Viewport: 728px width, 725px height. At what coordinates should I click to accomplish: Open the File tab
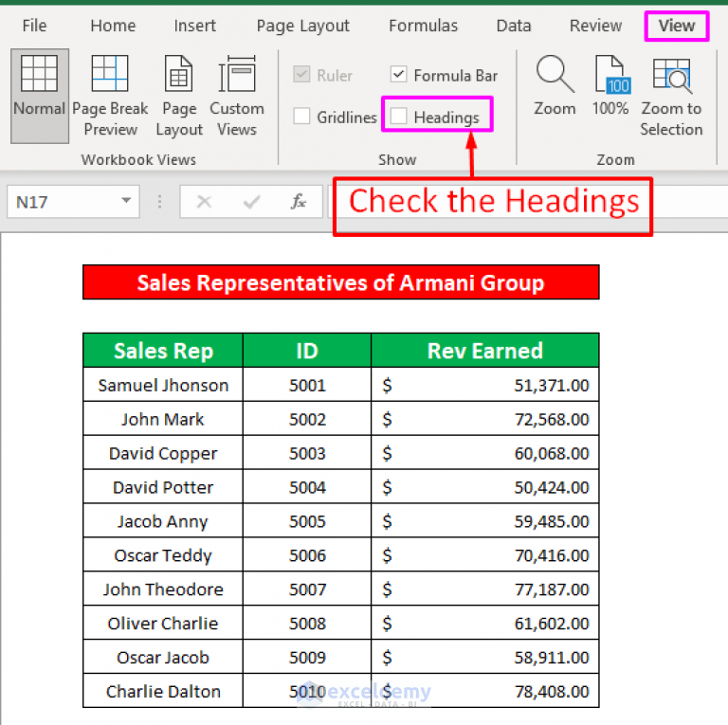tap(34, 26)
